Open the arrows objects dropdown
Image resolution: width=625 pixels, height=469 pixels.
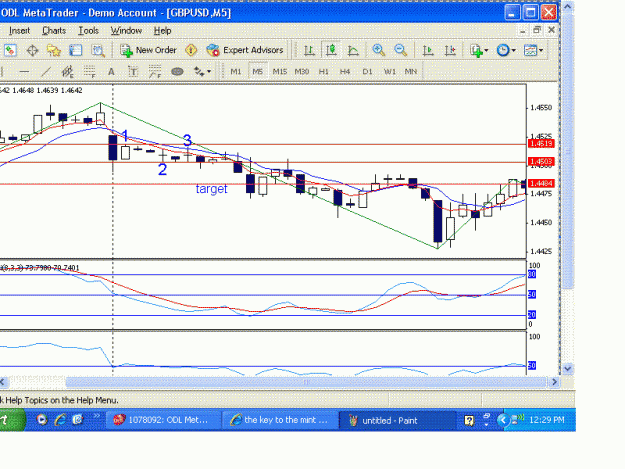pyautogui.click(x=202, y=72)
